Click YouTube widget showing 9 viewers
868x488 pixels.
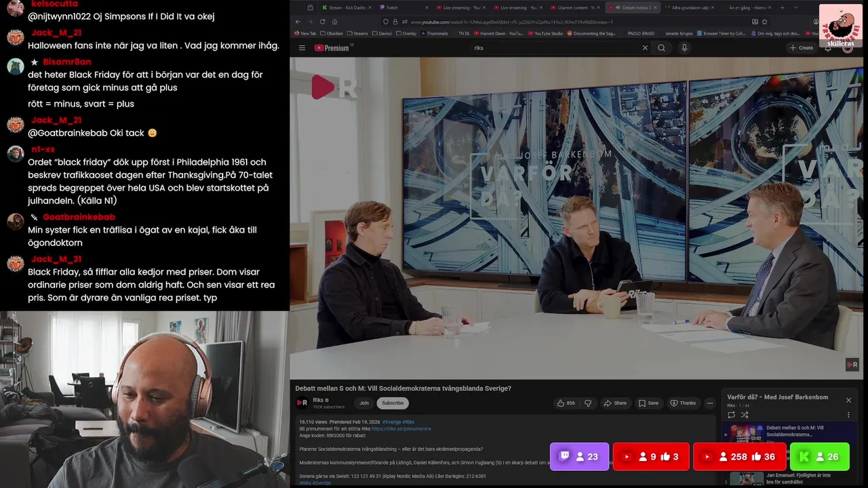point(651,457)
